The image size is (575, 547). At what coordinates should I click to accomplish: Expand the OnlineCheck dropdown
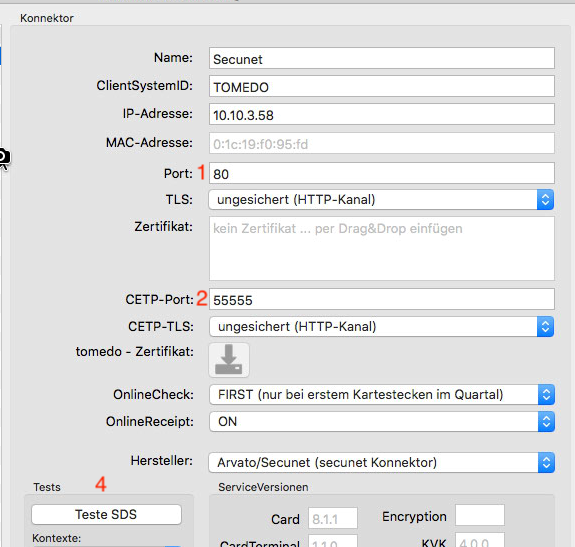(382, 395)
